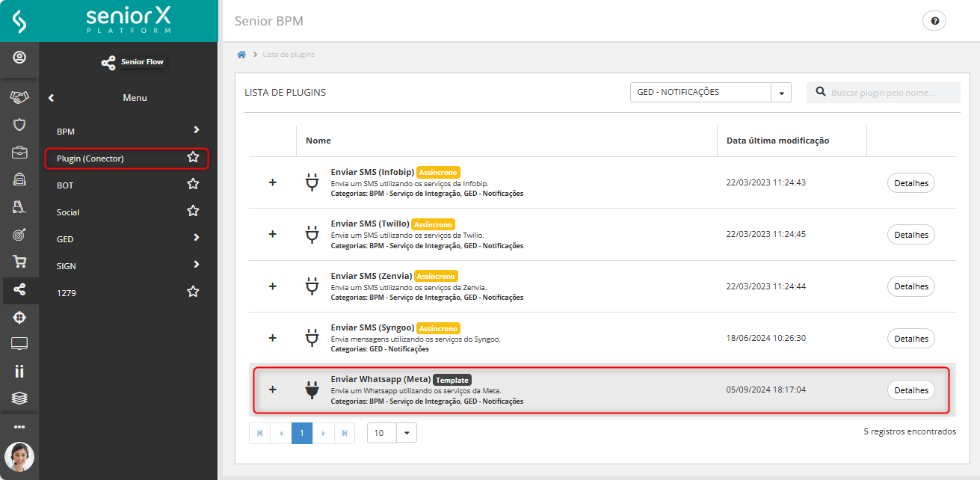Open the more options ellipsis icon

tap(19, 427)
